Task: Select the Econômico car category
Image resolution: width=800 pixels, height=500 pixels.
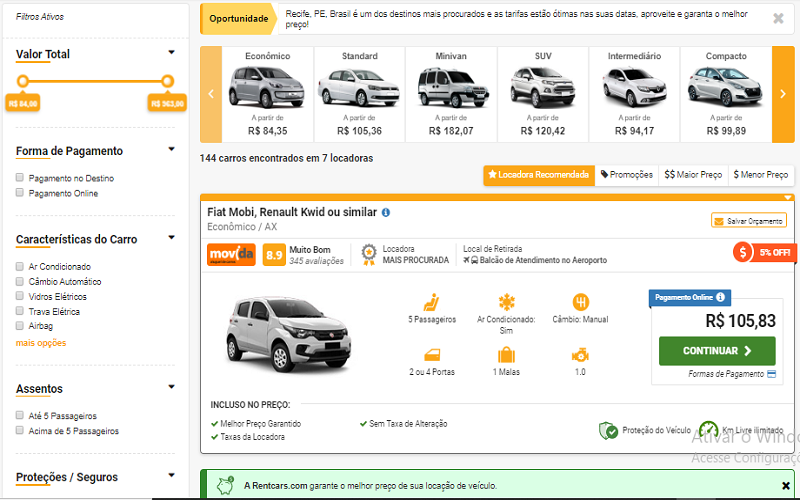Action: [268, 94]
